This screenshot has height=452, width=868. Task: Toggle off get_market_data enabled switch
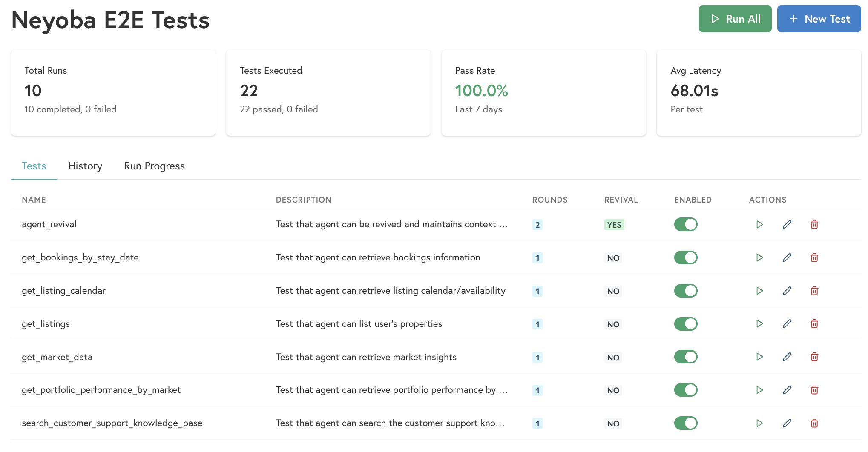(x=686, y=357)
